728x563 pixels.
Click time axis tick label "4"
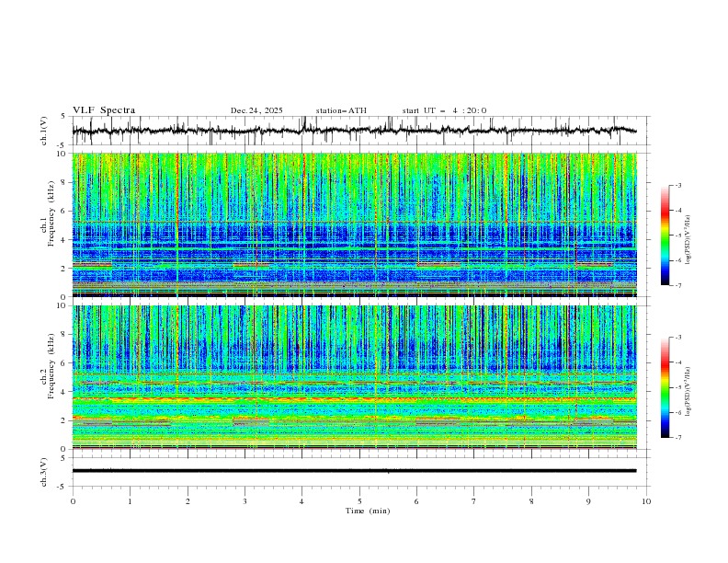[301, 501]
